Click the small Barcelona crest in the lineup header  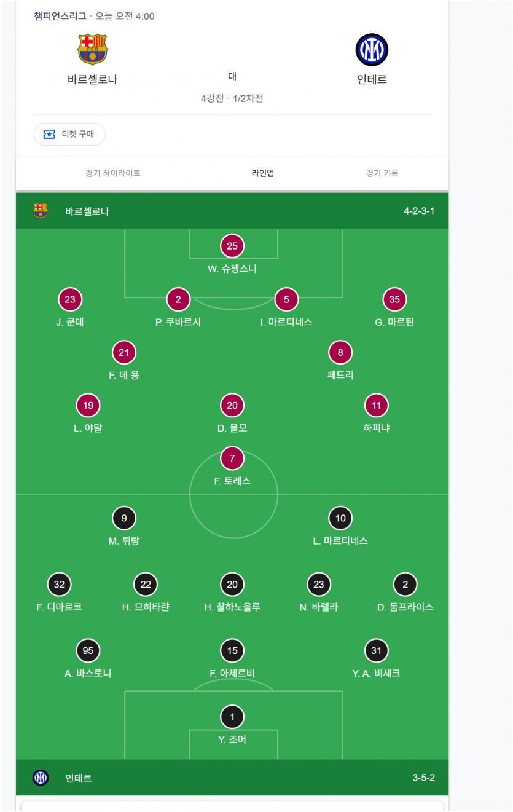pos(41,211)
